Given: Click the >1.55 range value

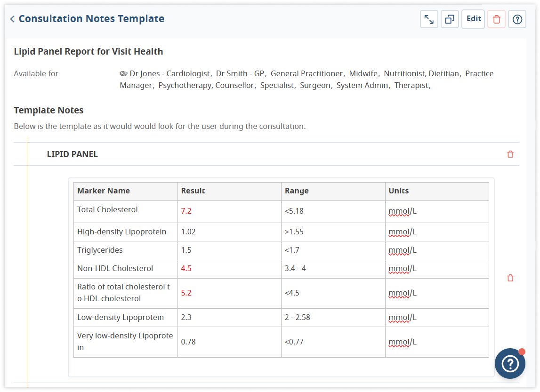Looking at the screenshot, I should pyautogui.click(x=294, y=232).
